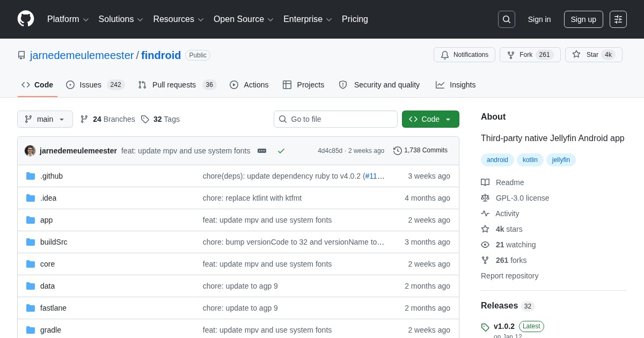Click the .github folder icon

coord(31,176)
